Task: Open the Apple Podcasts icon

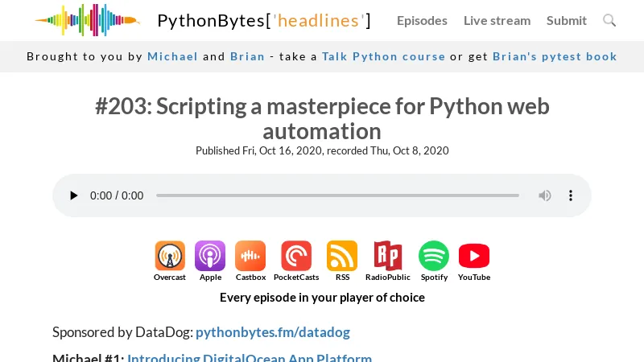Action: tap(210, 257)
